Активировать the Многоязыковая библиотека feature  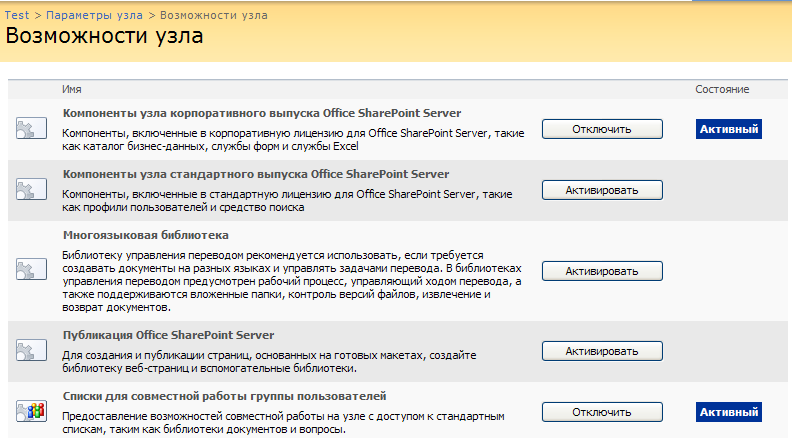[x=602, y=271]
